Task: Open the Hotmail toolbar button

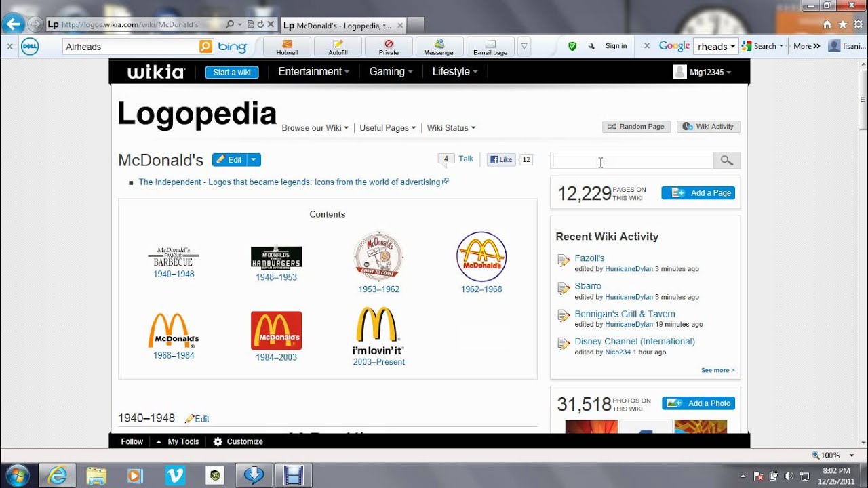Action: click(x=287, y=47)
